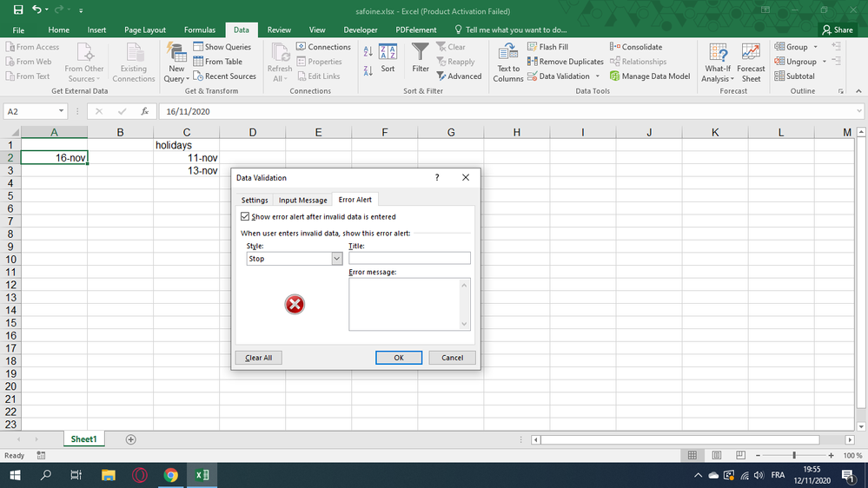
Task: Select cell C1 containing holidays
Action: 187,145
